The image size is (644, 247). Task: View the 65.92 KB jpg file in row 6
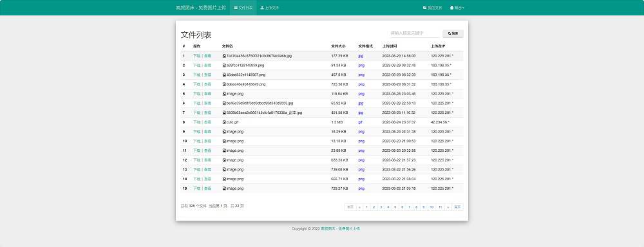208,104
